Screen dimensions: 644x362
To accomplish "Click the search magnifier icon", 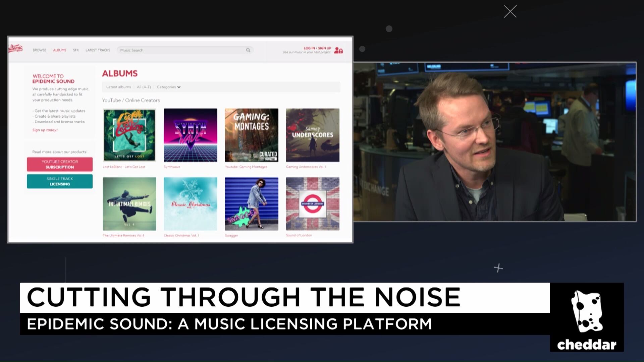I will pyautogui.click(x=248, y=50).
